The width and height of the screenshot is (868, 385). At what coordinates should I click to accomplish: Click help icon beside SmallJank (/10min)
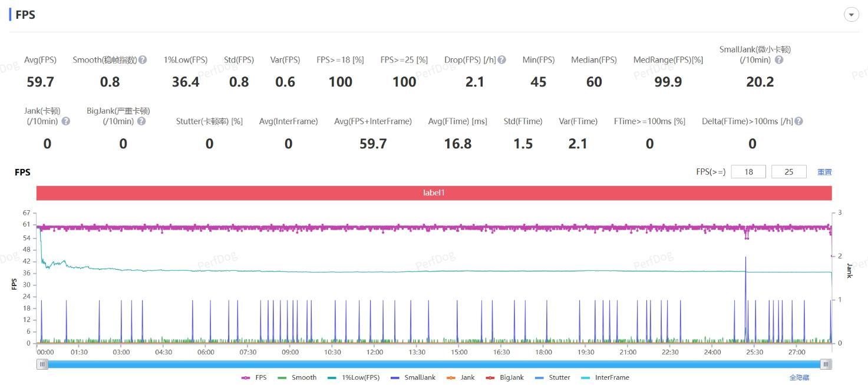pos(779,60)
